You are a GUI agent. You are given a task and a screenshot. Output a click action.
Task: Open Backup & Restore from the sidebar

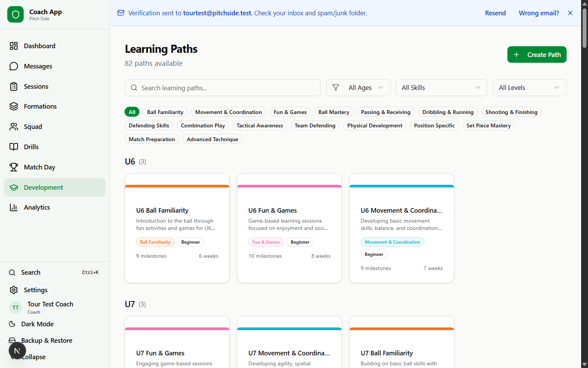click(47, 340)
